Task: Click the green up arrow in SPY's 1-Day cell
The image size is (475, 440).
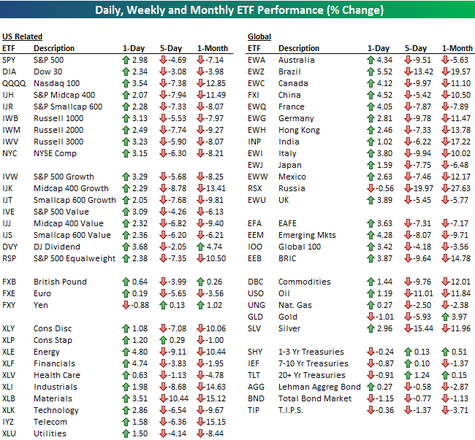Action: point(126,60)
